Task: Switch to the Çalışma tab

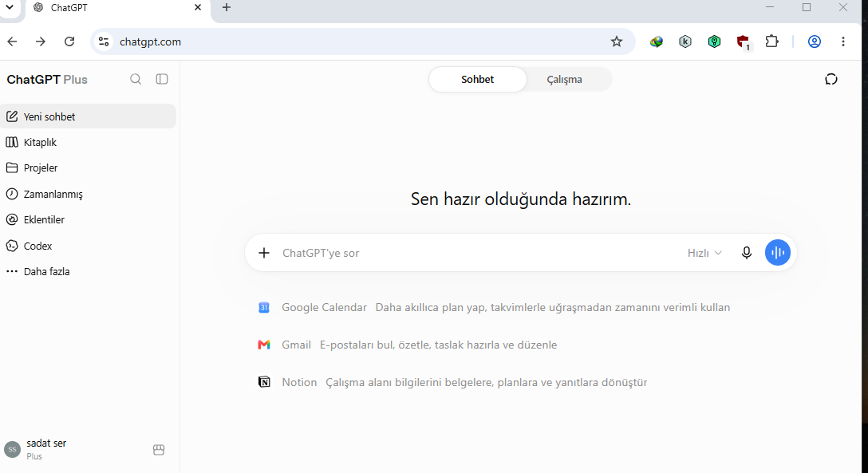Action: point(564,79)
